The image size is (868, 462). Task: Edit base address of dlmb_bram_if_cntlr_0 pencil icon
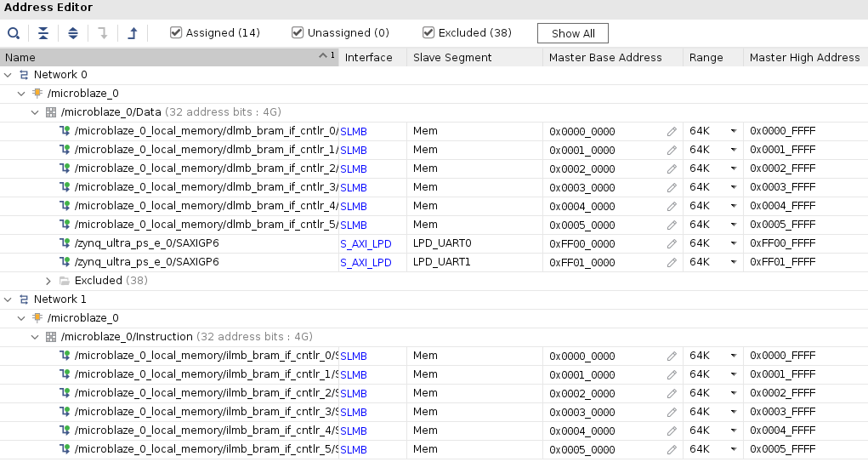click(672, 132)
